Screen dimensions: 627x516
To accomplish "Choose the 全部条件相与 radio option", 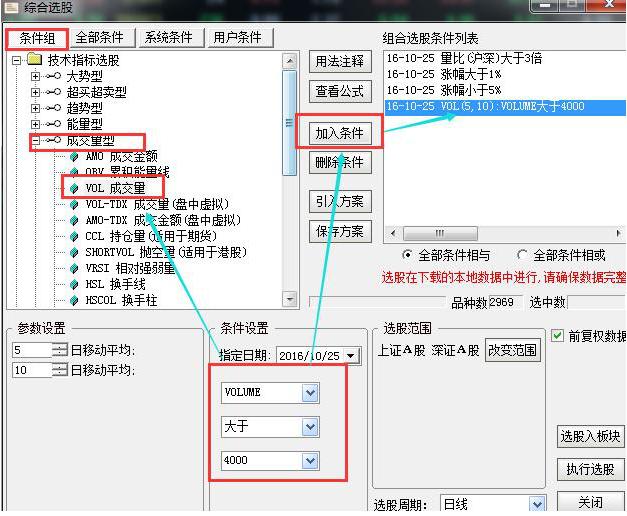I will 407,255.
